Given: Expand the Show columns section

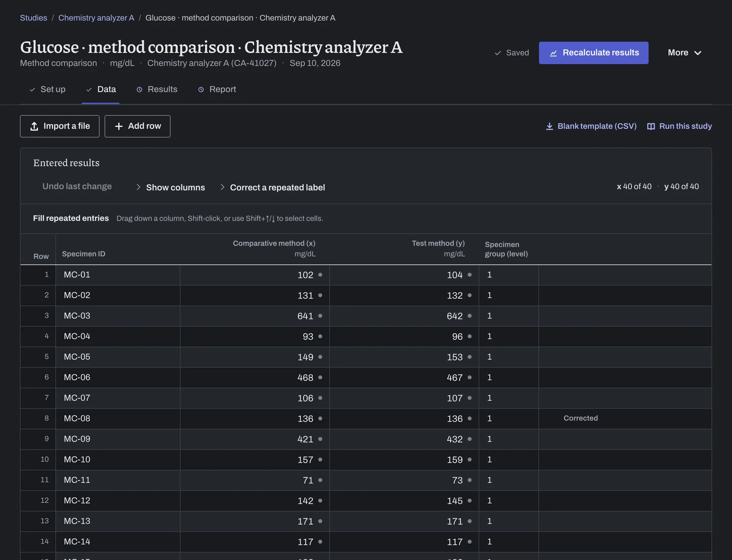Looking at the screenshot, I should [170, 187].
